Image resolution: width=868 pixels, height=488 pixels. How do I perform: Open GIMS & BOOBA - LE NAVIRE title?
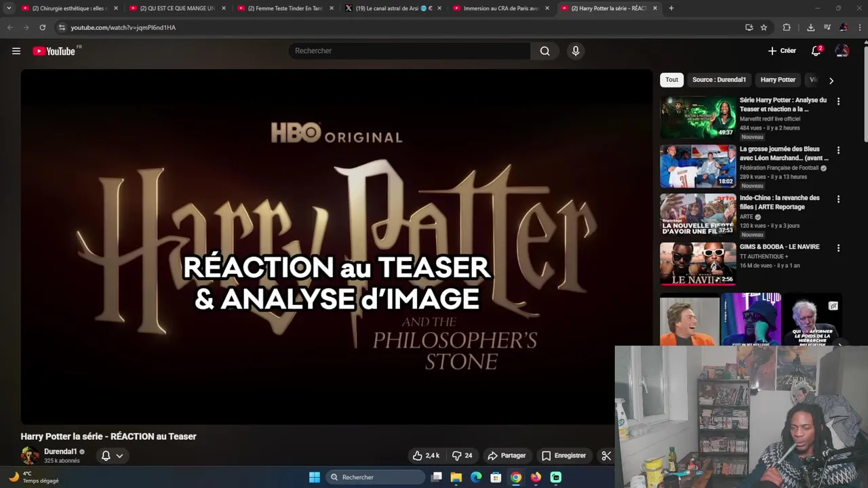(780, 247)
